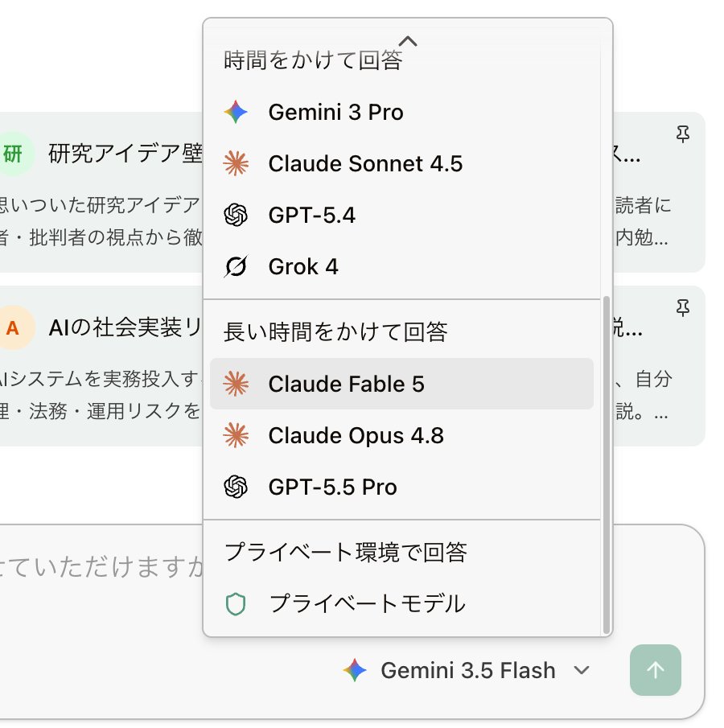Open the orange A avatar AIの社会実装 card
The image size is (724, 728).
pos(101,366)
